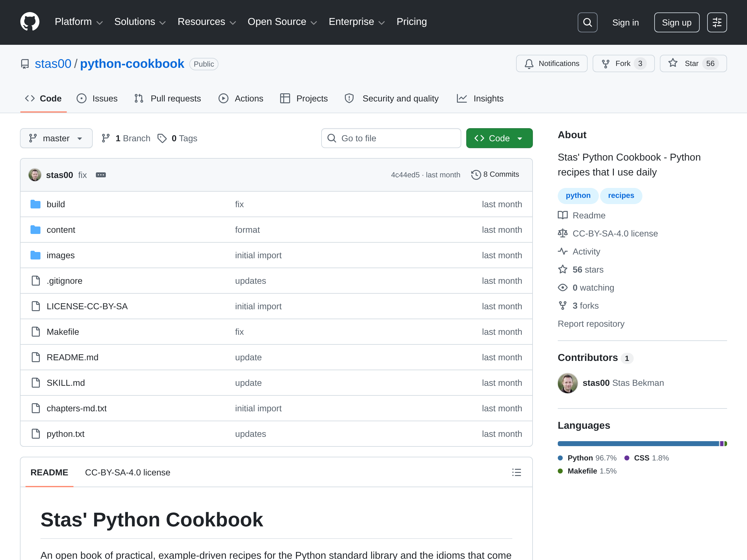747x560 pixels.
Task: Expand the Resources menu
Action: [x=207, y=22]
